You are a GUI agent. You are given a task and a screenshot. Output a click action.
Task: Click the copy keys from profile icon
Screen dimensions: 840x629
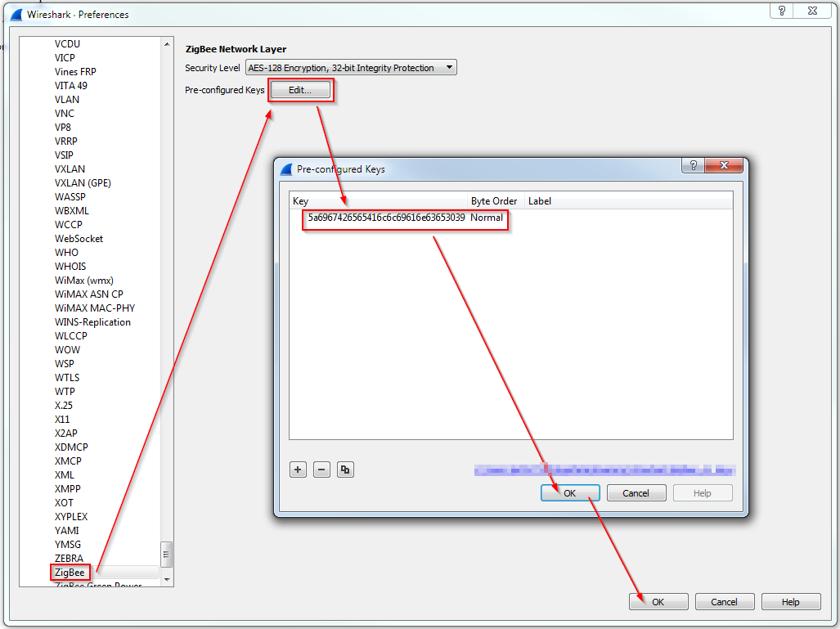coord(345,470)
